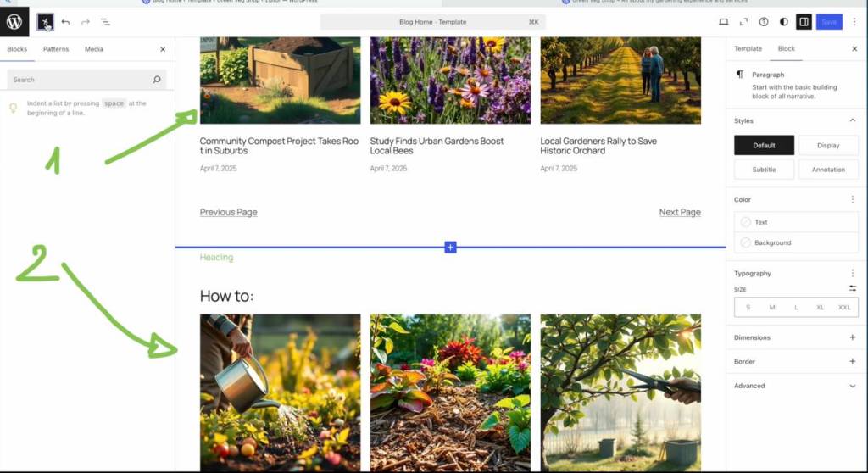Expand the Advanced section
The image size is (868, 473).
pos(852,386)
